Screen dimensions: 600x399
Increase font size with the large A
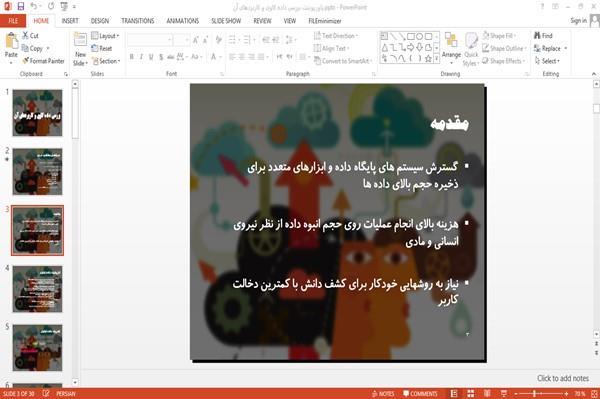coord(196,40)
